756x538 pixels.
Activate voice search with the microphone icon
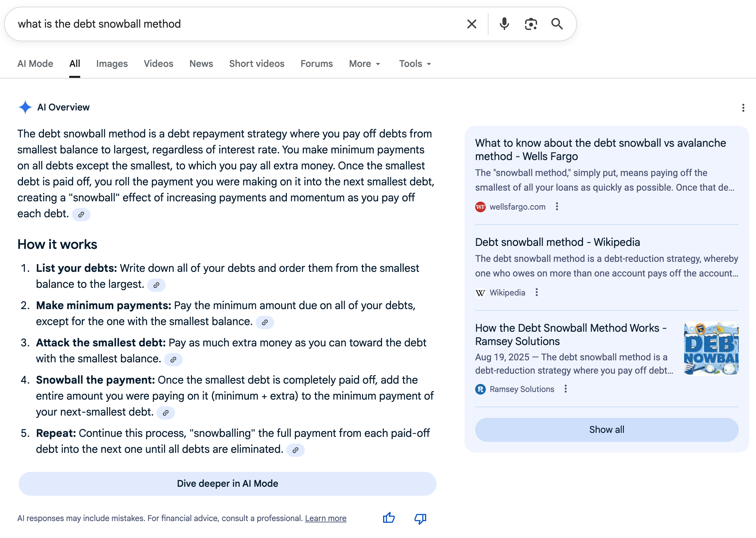click(x=504, y=24)
